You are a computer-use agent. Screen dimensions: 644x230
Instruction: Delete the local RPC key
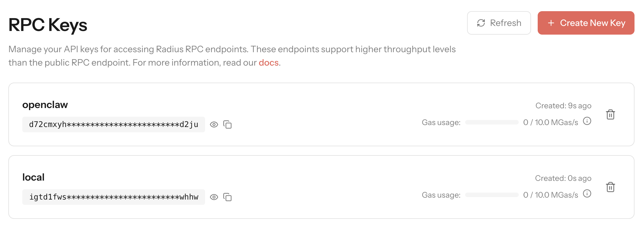(x=610, y=187)
